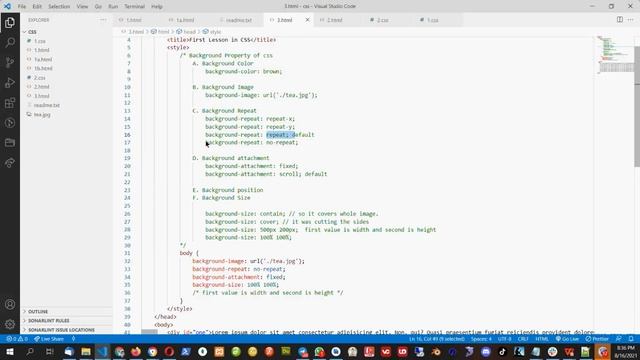Click the VS Code logo in title bar
This screenshot has height=360, width=640.
coord(7,6)
